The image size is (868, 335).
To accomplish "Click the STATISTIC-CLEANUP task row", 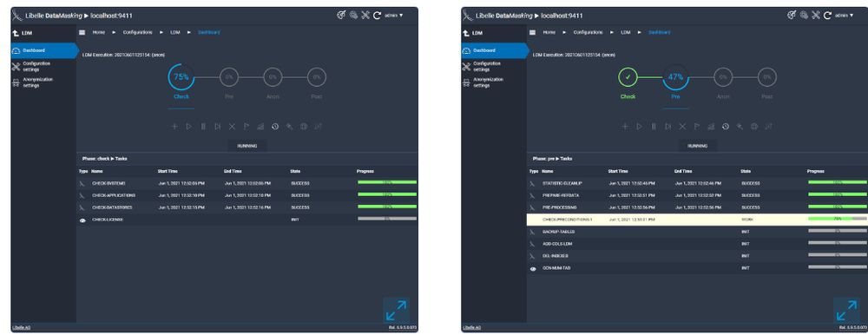I will coord(698,183).
